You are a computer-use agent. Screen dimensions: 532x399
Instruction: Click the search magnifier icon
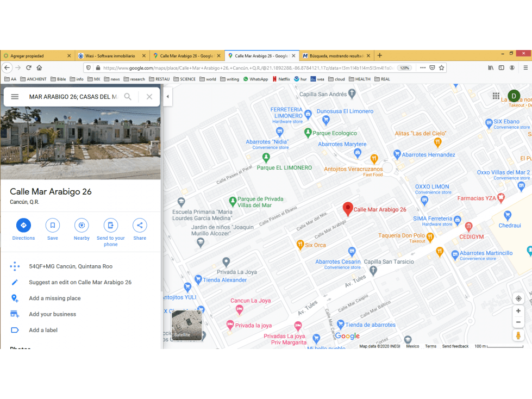pyautogui.click(x=128, y=97)
